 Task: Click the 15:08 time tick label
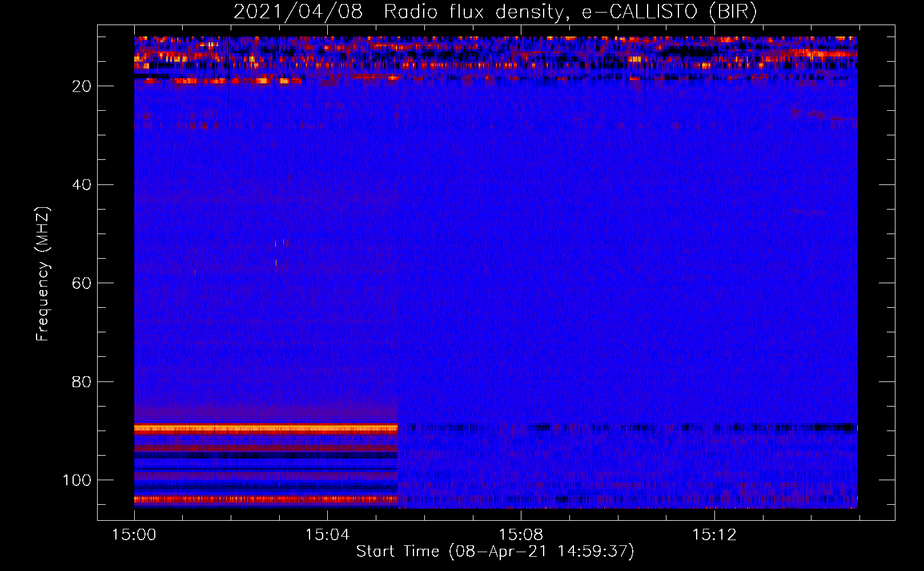[521, 534]
